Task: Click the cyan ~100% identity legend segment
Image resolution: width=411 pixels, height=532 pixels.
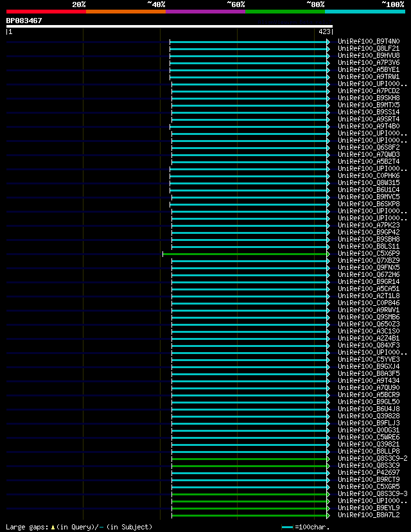Action: point(365,12)
